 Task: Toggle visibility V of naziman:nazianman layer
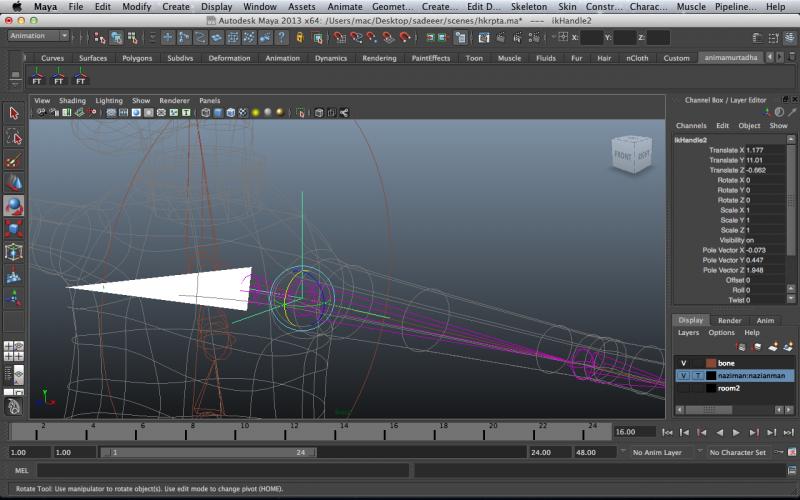(x=684, y=376)
